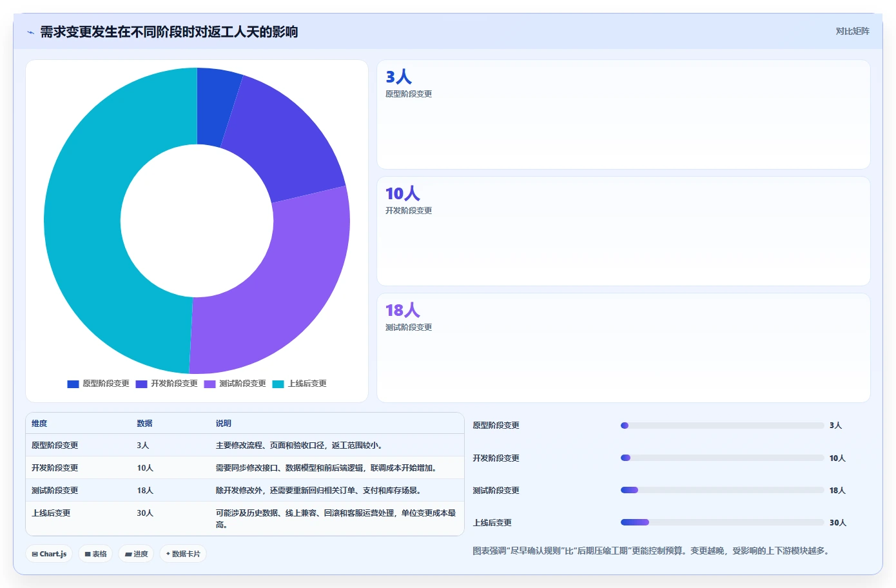Viewport: 896px width, 588px height.
Task: Click the 开发阶段变更 progress bar
Action: (722, 458)
